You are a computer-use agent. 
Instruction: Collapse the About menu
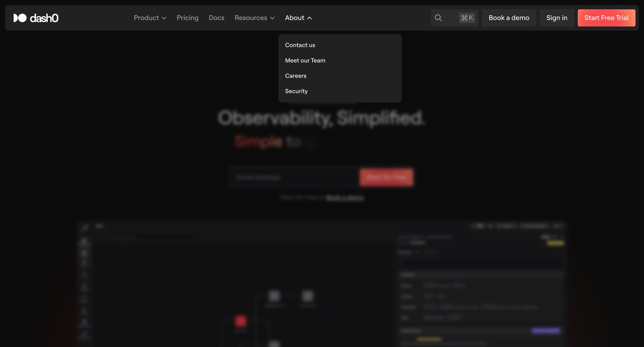pos(299,18)
